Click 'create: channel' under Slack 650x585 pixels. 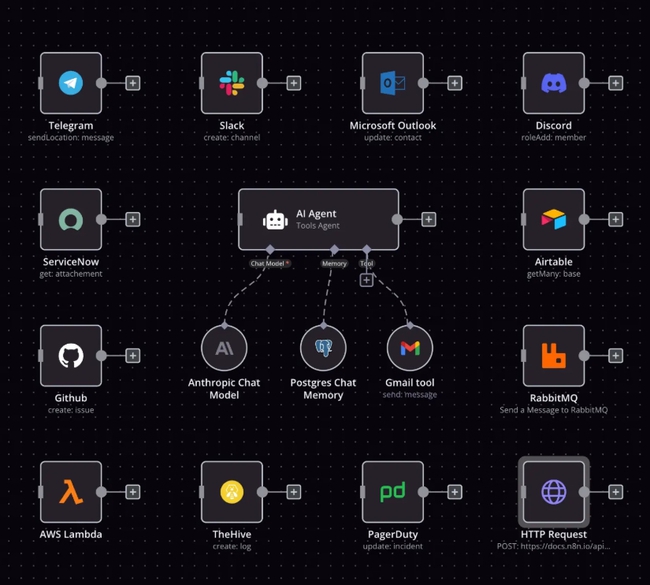[232, 138]
